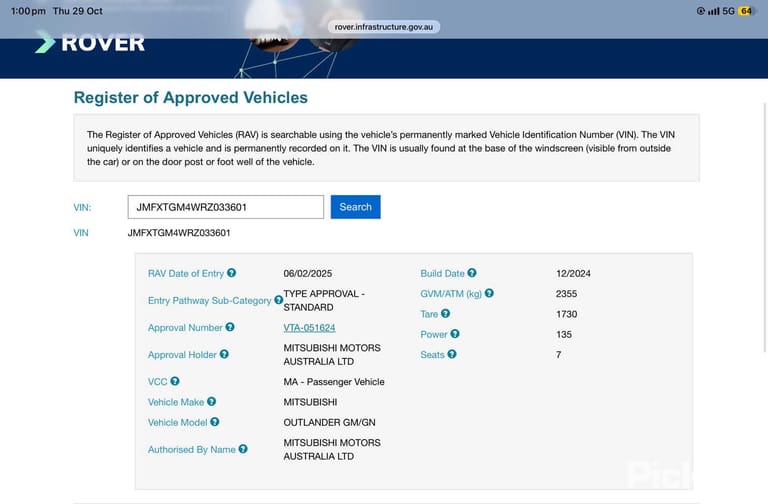The width and height of the screenshot is (768, 504).
Task: Show Seats help icon
Action: (x=452, y=354)
